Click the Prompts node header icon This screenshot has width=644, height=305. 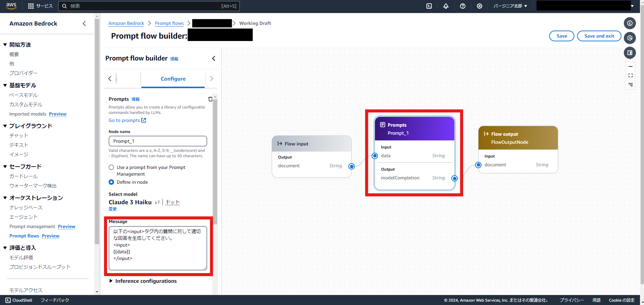point(383,125)
